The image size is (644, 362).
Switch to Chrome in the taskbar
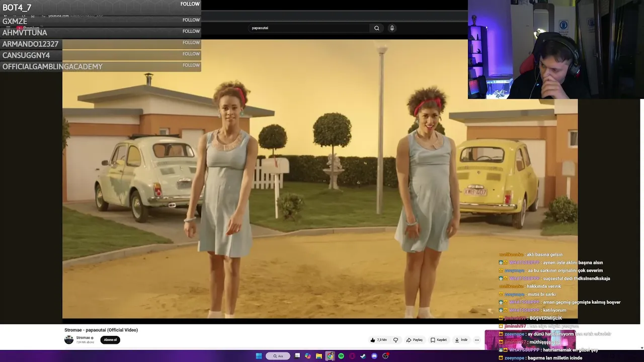pos(330,356)
